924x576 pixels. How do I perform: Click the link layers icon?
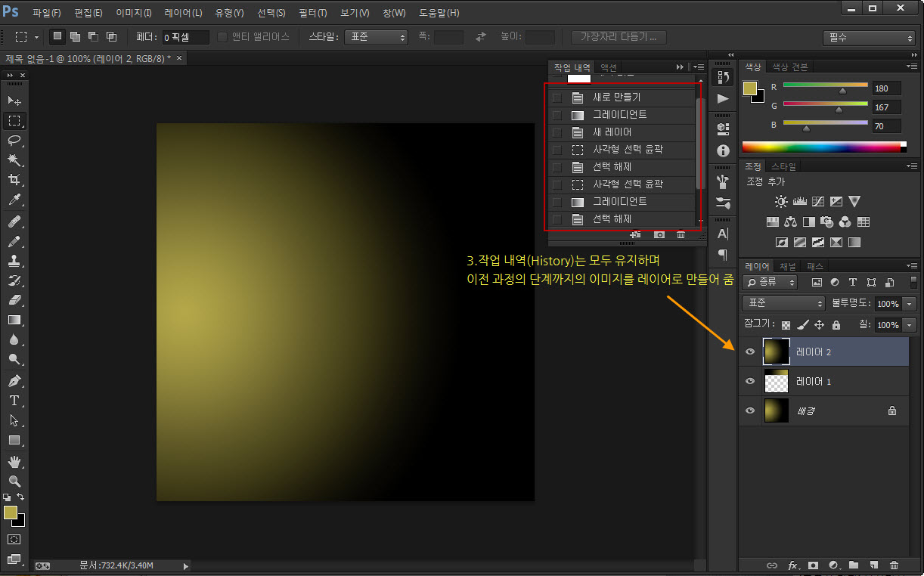click(772, 565)
